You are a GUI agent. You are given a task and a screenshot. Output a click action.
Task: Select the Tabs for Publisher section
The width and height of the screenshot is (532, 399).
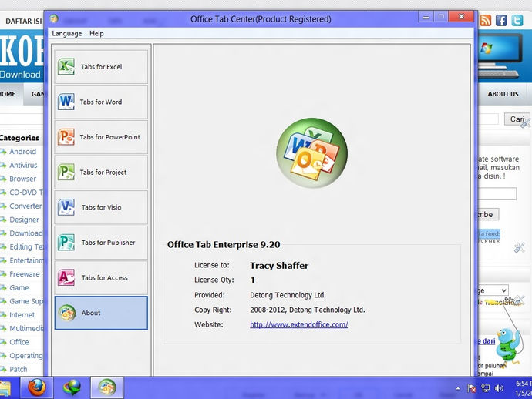(x=101, y=243)
